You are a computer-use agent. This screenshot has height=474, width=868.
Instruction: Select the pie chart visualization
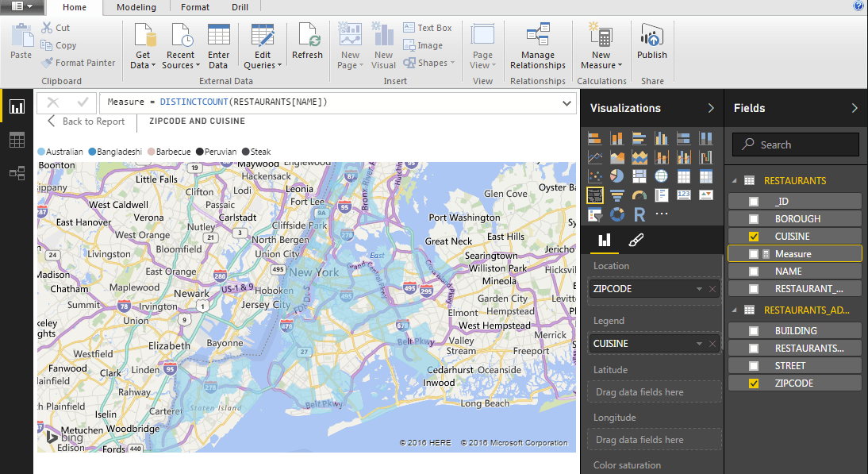(616, 175)
